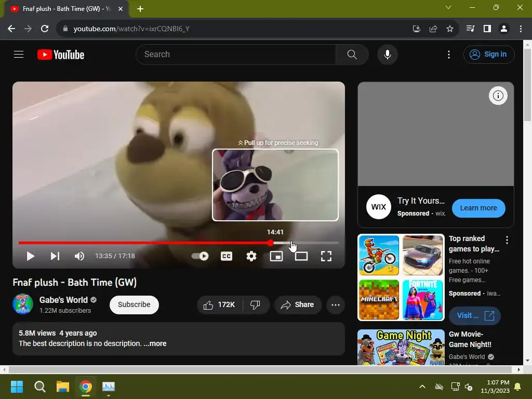The height and width of the screenshot is (399, 532).
Task: Enter full screen mode
Action: (x=326, y=256)
